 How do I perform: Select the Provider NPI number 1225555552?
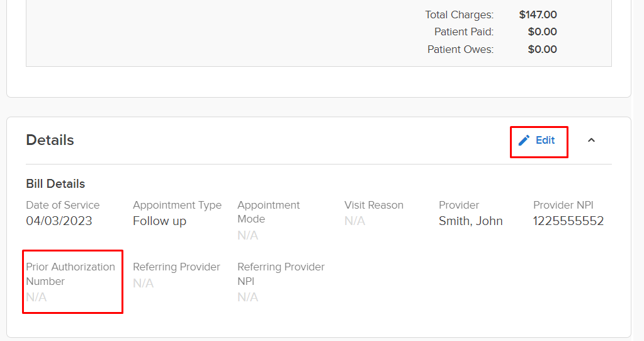[x=568, y=221]
